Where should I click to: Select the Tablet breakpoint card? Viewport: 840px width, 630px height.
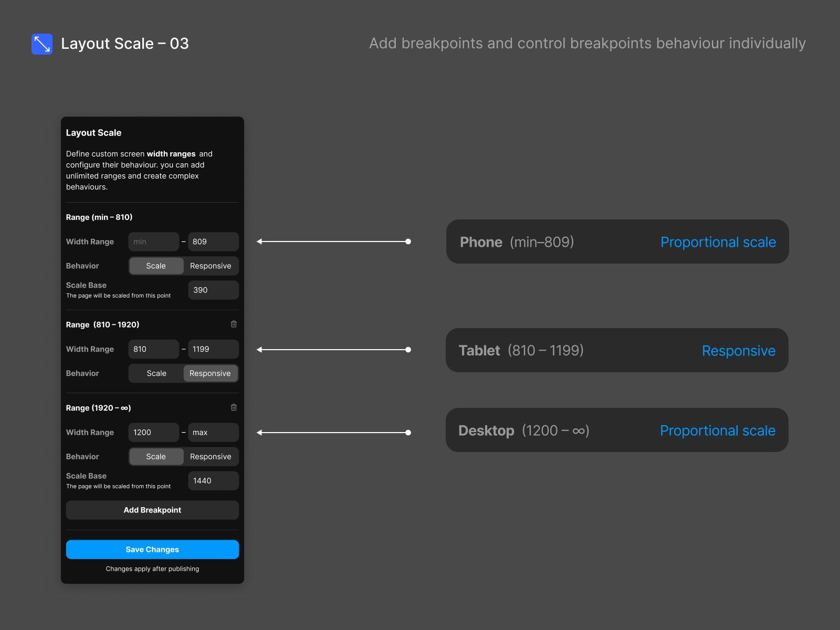(577, 351)
